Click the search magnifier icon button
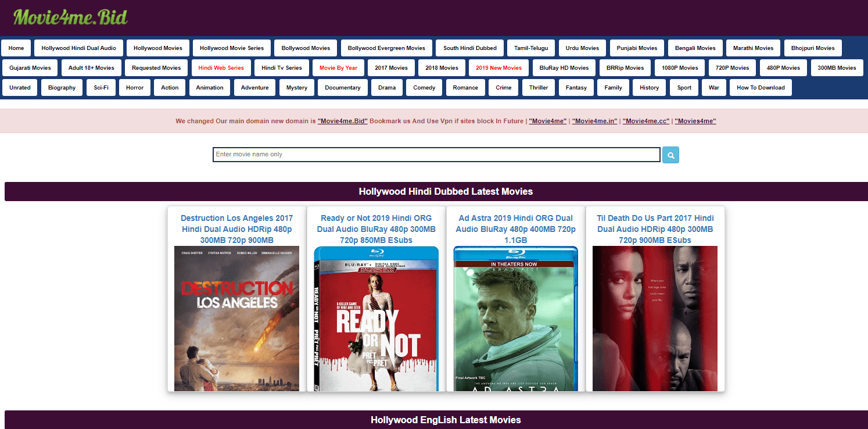The width and height of the screenshot is (868, 429). [670, 155]
